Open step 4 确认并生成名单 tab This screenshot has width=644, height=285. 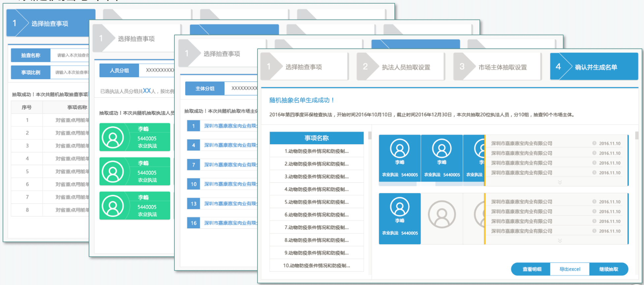click(594, 67)
